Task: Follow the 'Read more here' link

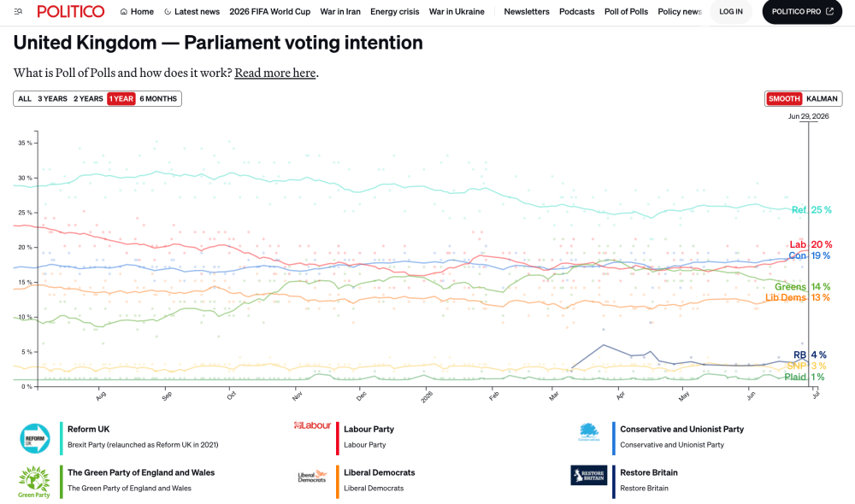Action: tap(274, 73)
